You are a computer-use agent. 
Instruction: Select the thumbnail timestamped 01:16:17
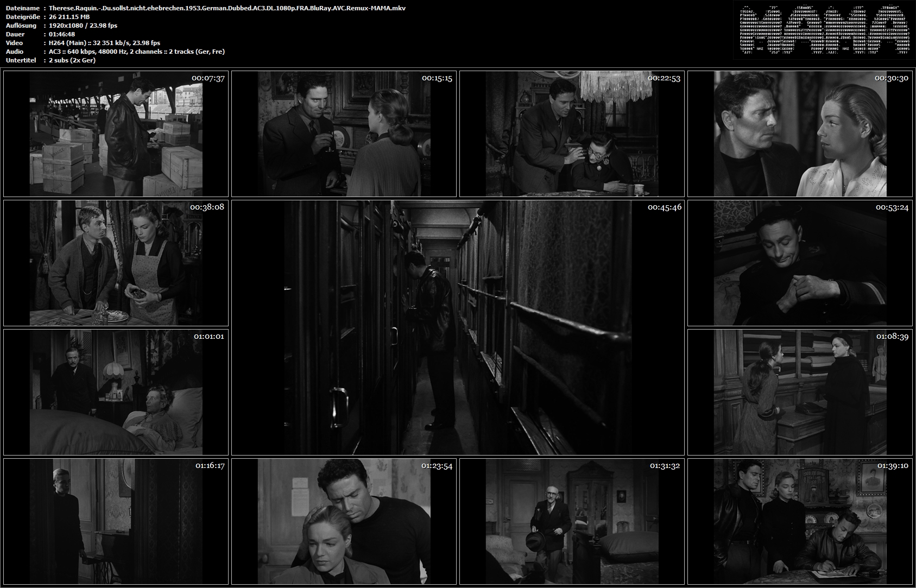pos(116,521)
